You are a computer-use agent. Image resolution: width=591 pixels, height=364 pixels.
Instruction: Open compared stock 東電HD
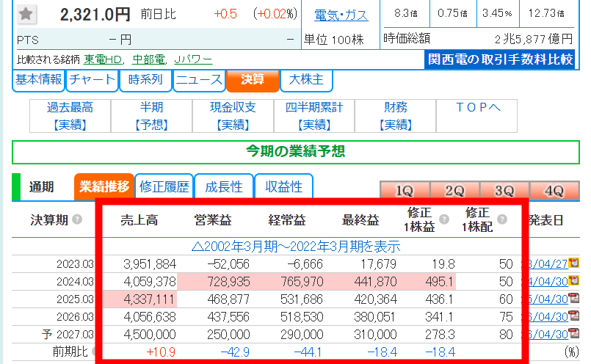pyautogui.click(x=103, y=59)
